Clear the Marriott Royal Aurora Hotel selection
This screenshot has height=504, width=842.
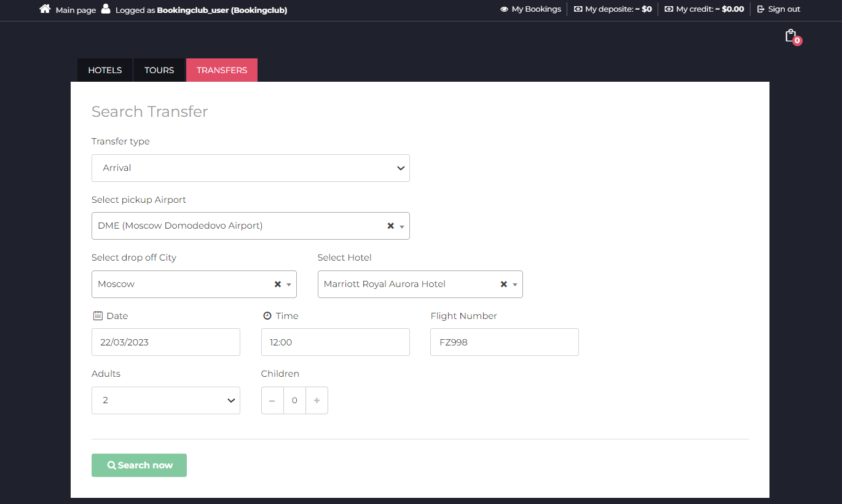pos(503,284)
